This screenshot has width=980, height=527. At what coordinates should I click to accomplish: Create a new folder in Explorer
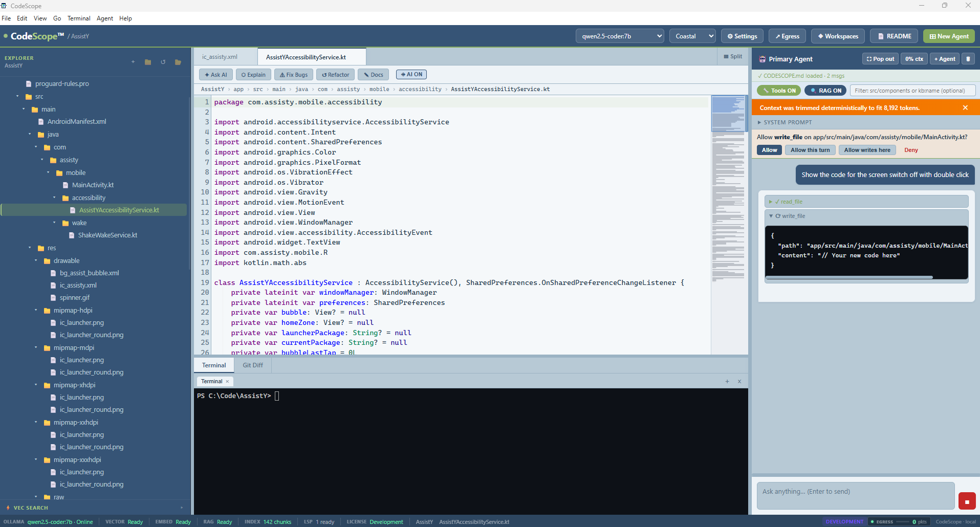tap(148, 62)
